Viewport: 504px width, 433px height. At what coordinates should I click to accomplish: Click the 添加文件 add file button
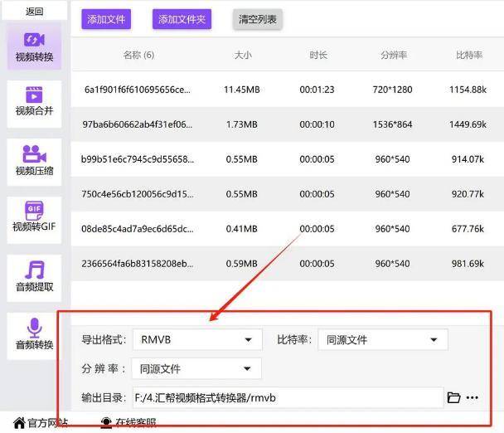(106, 19)
